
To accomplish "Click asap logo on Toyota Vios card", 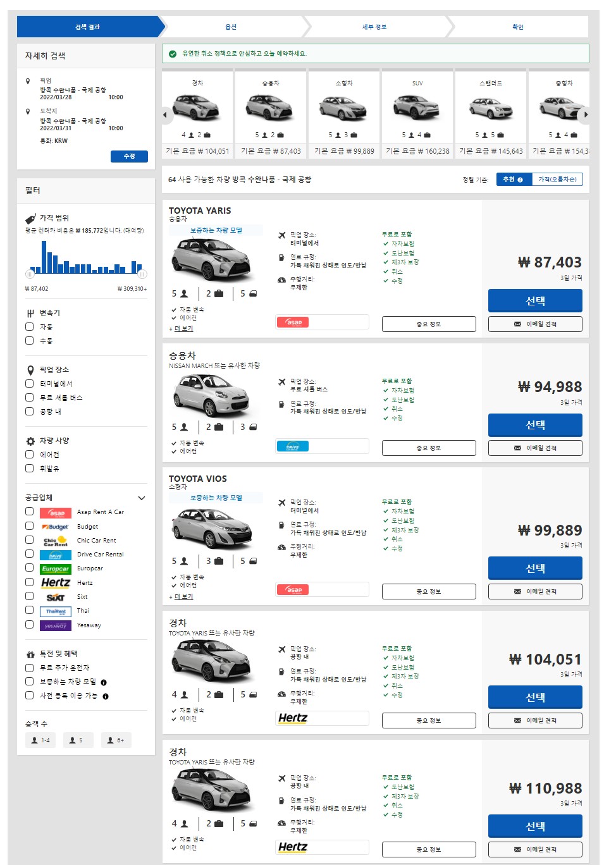I will pos(293,590).
